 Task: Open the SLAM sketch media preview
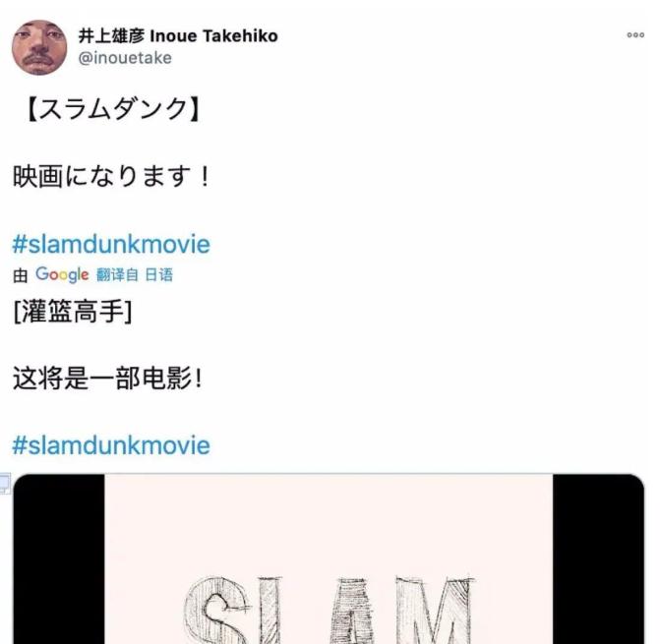click(x=329, y=558)
